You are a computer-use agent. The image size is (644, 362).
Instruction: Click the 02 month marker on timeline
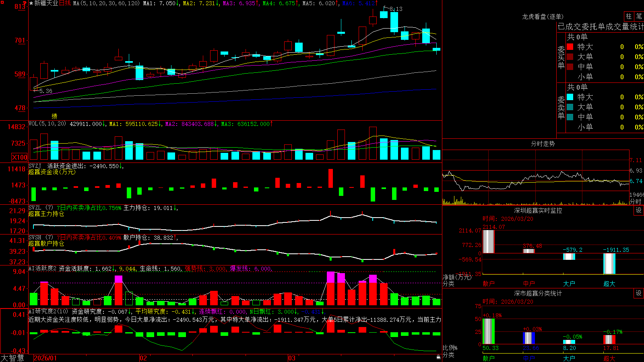pos(143,358)
